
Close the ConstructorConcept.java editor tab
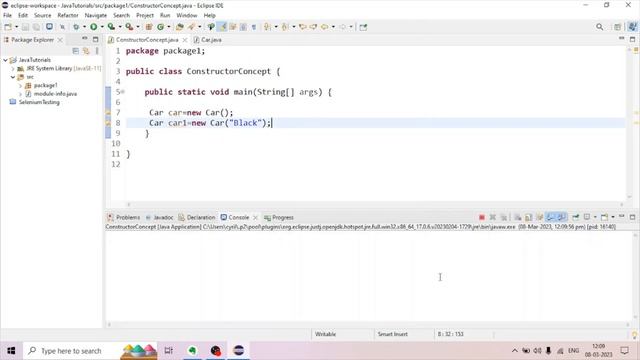pyautogui.click(x=185, y=40)
